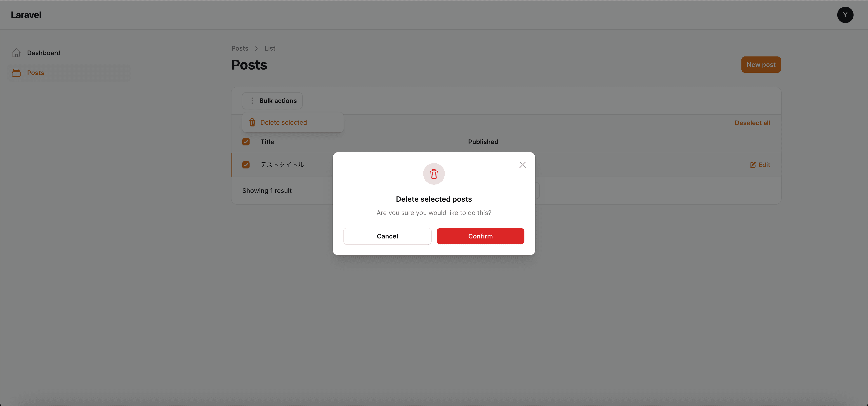Open the Bulk actions dropdown
This screenshot has width=868, height=406.
pos(272,101)
